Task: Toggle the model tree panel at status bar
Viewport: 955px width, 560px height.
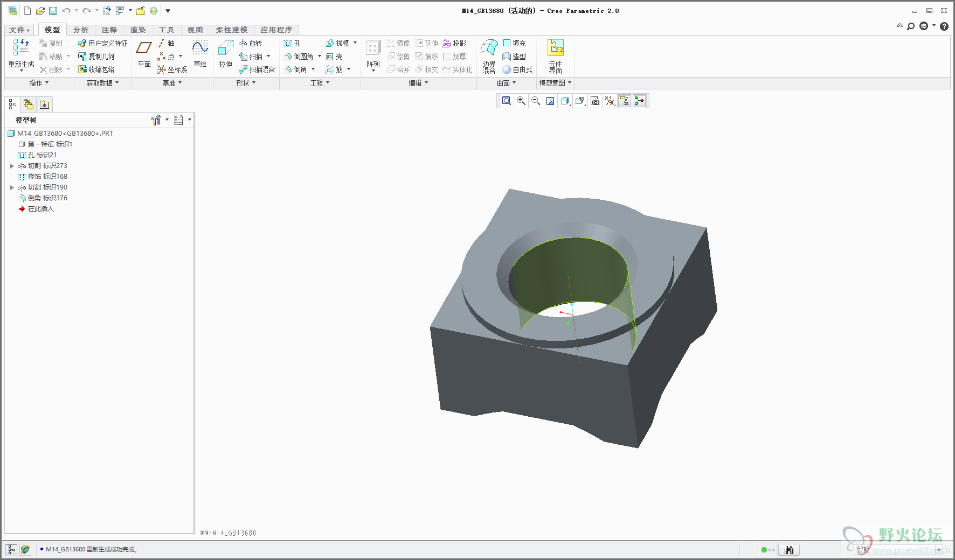Action: coord(11,550)
